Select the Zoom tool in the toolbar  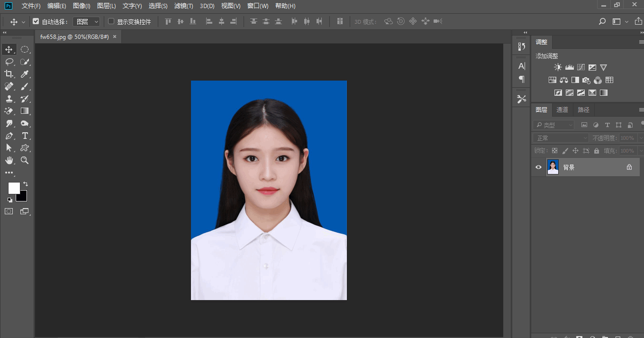click(25, 160)
